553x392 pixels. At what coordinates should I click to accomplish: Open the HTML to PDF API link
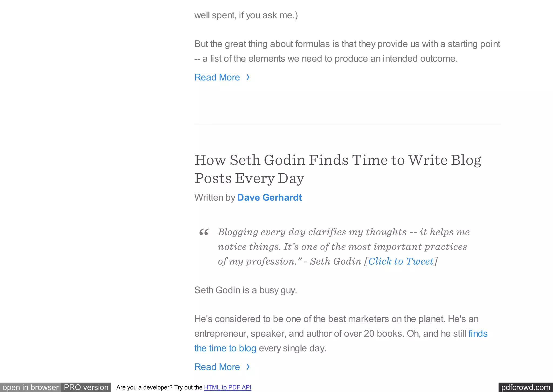pos(228,387)
